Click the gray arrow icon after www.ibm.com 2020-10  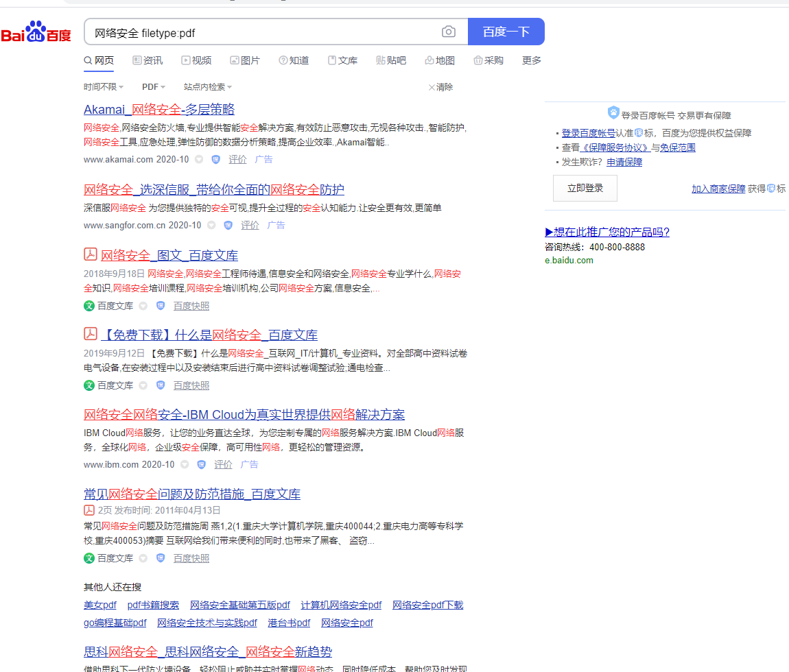tap(185, 465)
